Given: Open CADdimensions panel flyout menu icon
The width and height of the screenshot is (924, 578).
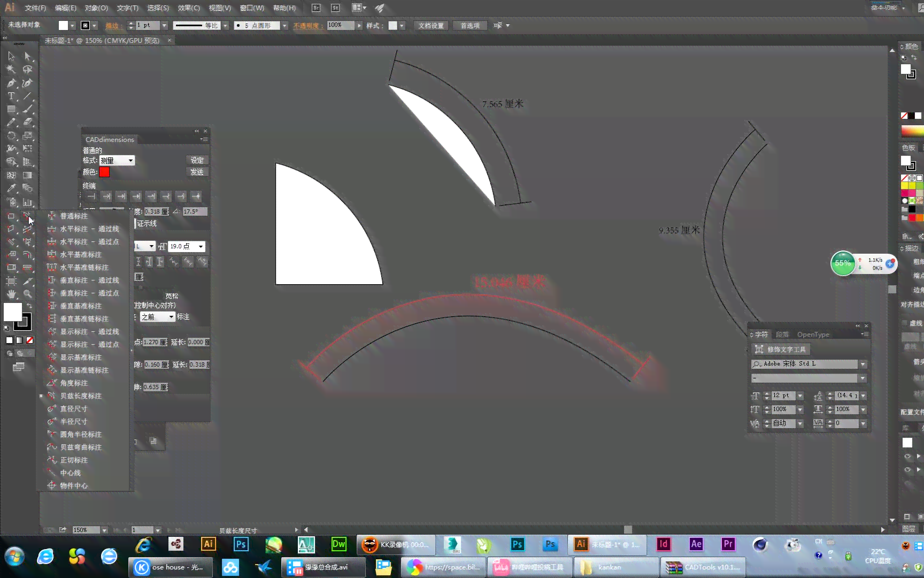Looking at the screenshot, I should click(204, 139).
